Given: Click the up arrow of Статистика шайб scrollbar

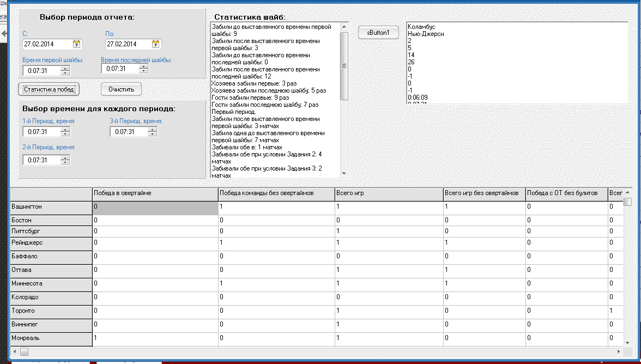Looking at the screenshot, I should pyautogui.click(x=344, y=27).
